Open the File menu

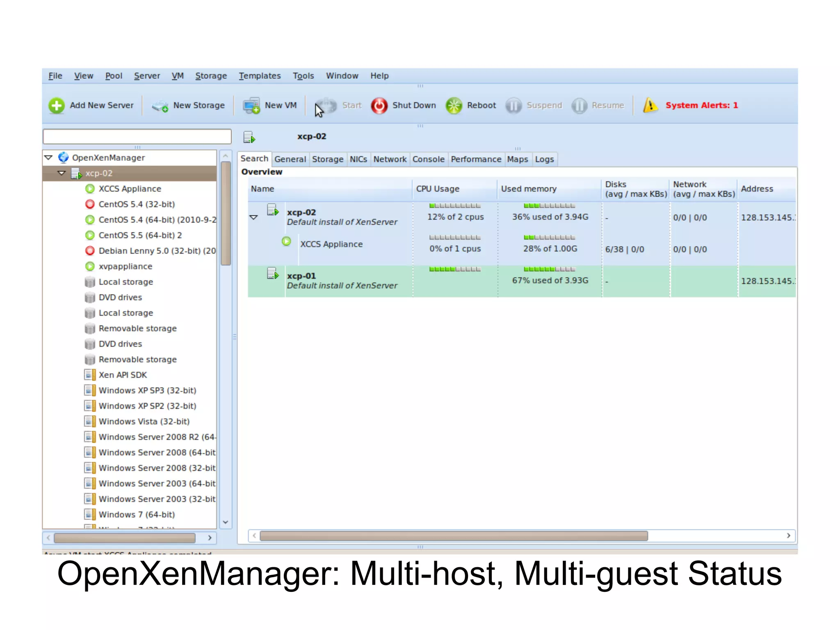pyautogui.click(x=55, y=76)
